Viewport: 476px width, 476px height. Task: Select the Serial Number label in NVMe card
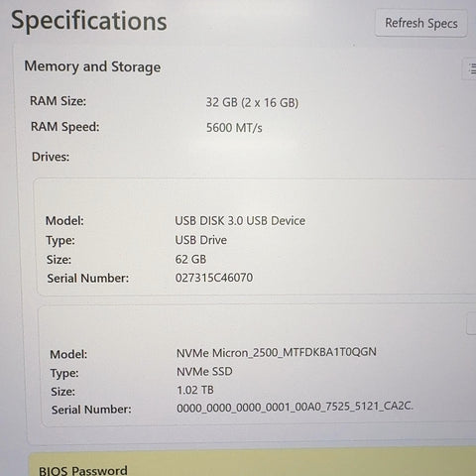[x=91, y=410]
